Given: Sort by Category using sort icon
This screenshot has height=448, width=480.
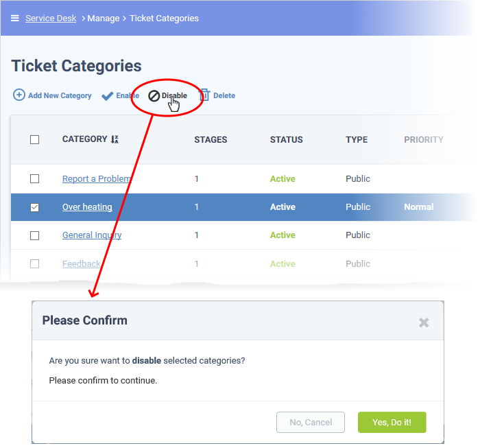Looking at the screenshot, I should pos(115,139).
